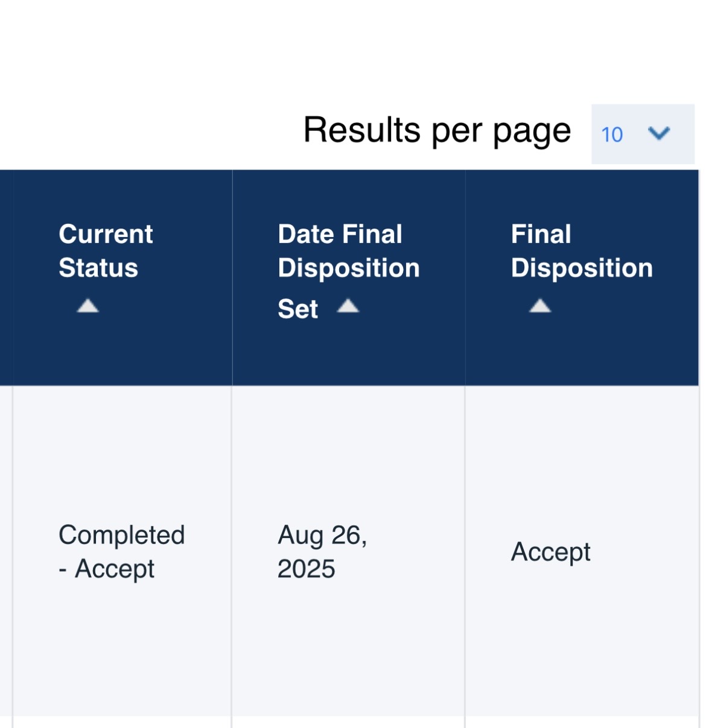Image resolution: width=706 pixels, height=728 pixels.
Task: Click the Date Final Disposition Set header label
Action: pyautogui.click(x=349, y=271)
